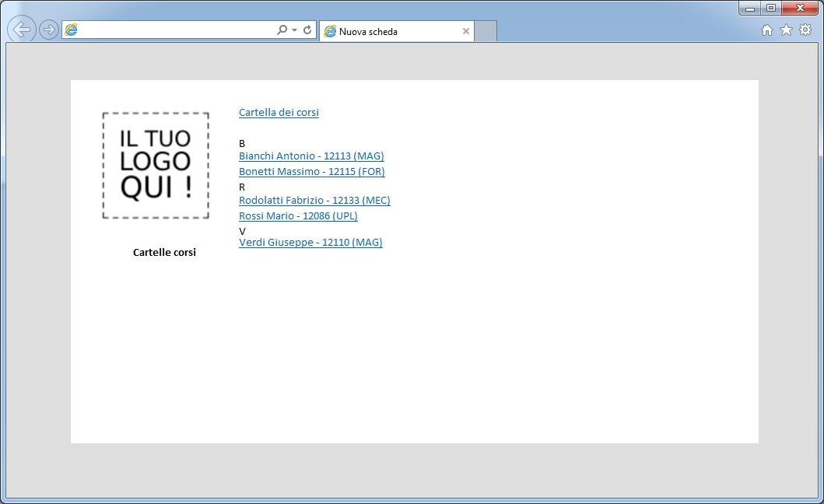Open the Cartella dei corsi link
This screenshot has height=504, width=824.
tap(279, 113)
